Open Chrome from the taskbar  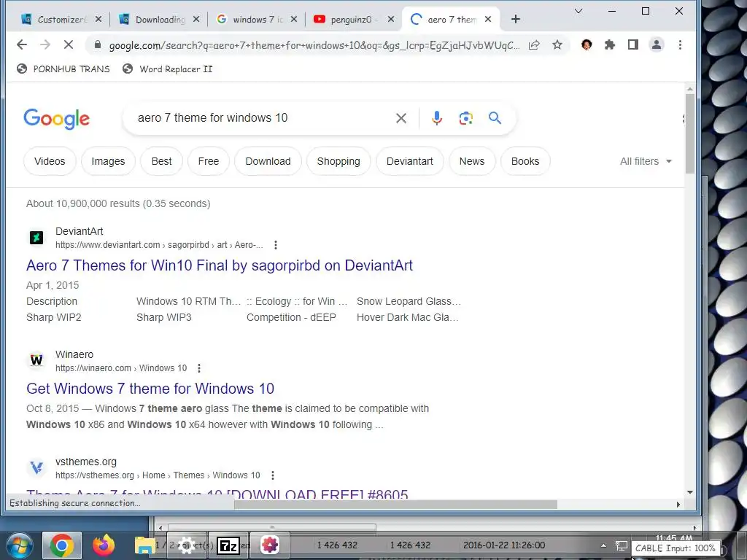62,545
